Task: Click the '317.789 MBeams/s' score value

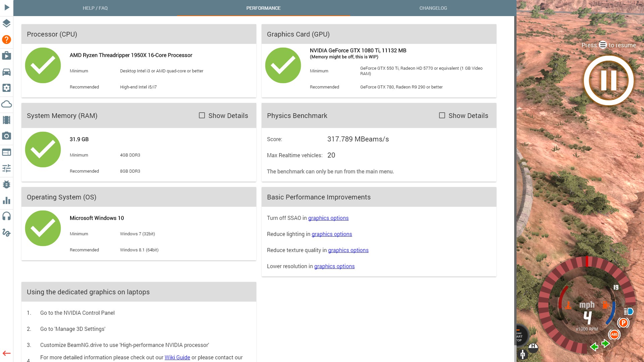Action: [358, 139]
